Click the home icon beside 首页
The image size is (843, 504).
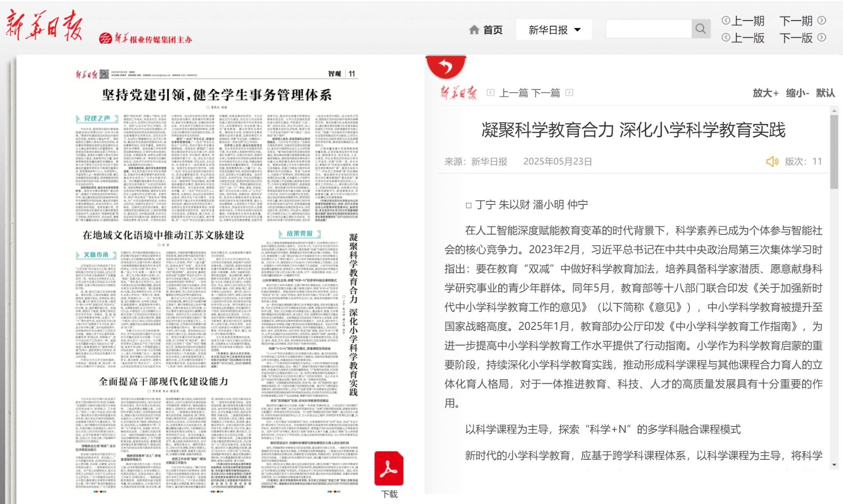474,30
